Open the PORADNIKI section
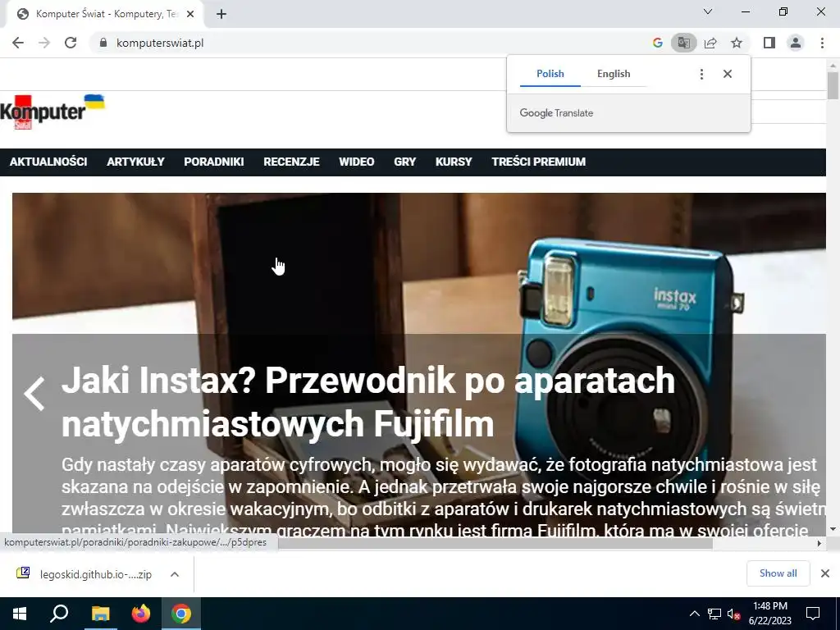The height and width of the screenshot is (630, 840). 214,162
